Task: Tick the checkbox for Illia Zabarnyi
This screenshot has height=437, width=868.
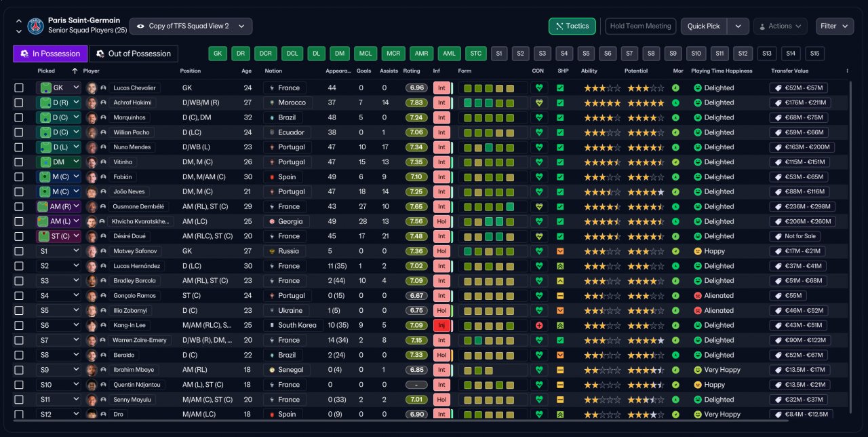Action: click(19, 311)
